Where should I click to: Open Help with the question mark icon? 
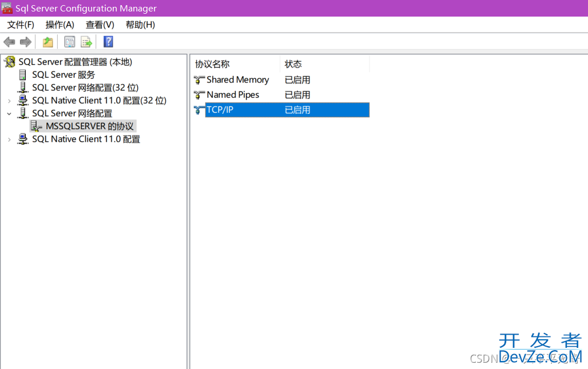(x=108, y=42)
